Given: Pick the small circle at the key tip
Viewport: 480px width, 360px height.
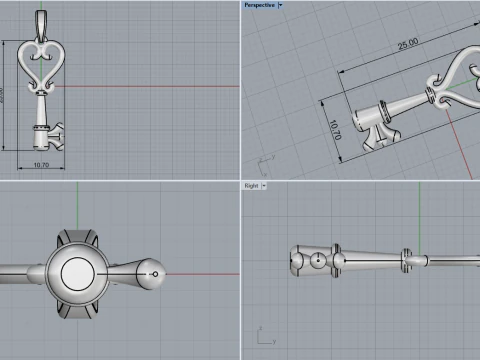Looking at the screenshot, I should pos(155,274).
